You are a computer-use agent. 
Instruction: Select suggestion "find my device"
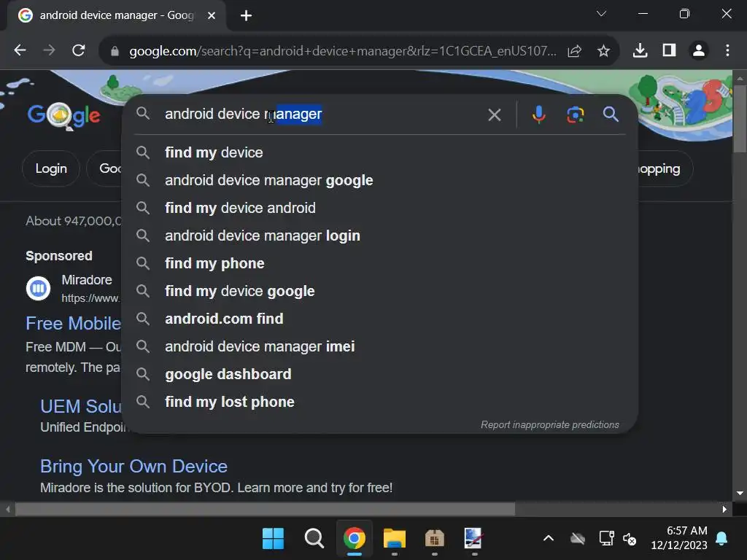(379, 152)
